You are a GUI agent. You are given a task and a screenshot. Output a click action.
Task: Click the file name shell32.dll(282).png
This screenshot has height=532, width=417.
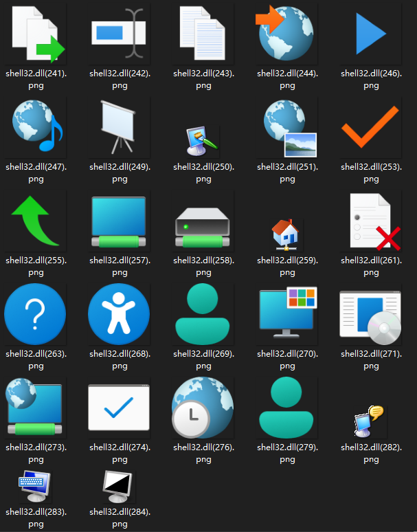point(371,453)
